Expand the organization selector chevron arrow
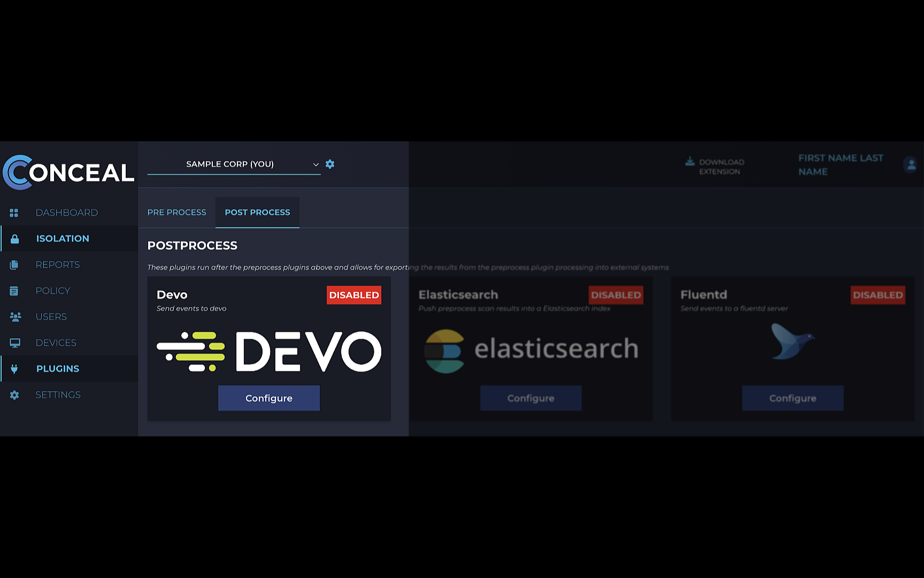 [x=315, y=164]
